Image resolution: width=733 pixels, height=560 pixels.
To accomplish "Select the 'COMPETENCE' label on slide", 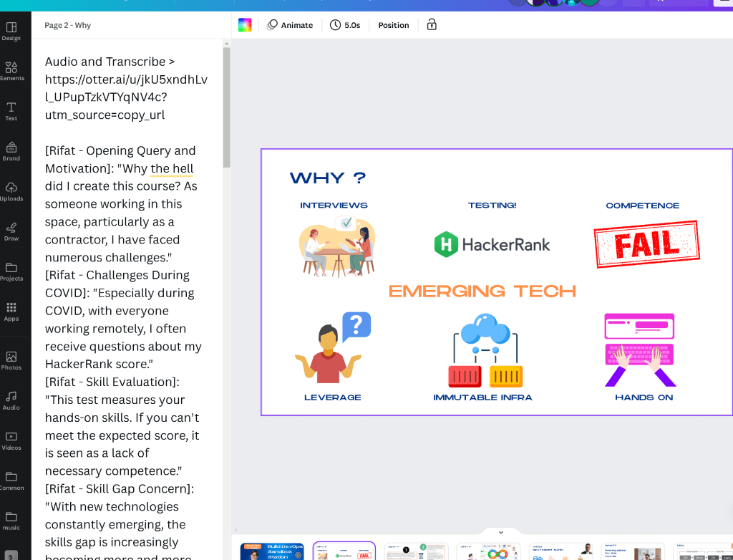I will click(642, 206).
